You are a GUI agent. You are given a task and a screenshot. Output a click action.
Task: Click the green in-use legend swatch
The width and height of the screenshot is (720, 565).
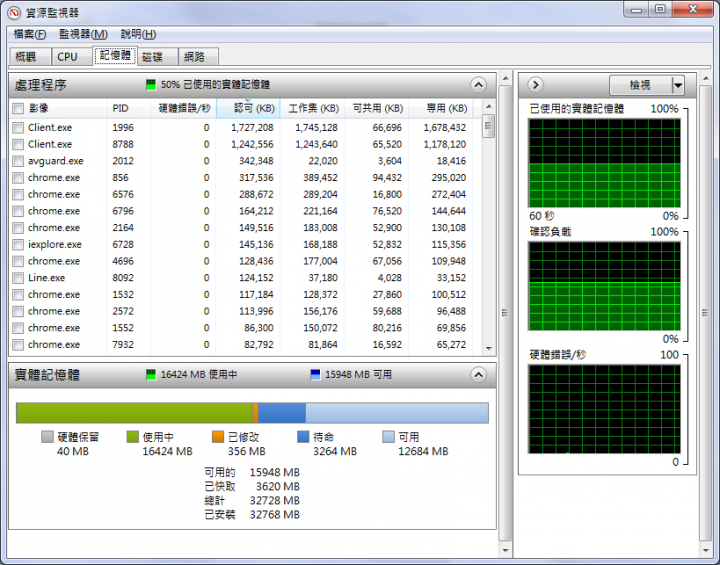pyautogui.click(x=132, y=436)
